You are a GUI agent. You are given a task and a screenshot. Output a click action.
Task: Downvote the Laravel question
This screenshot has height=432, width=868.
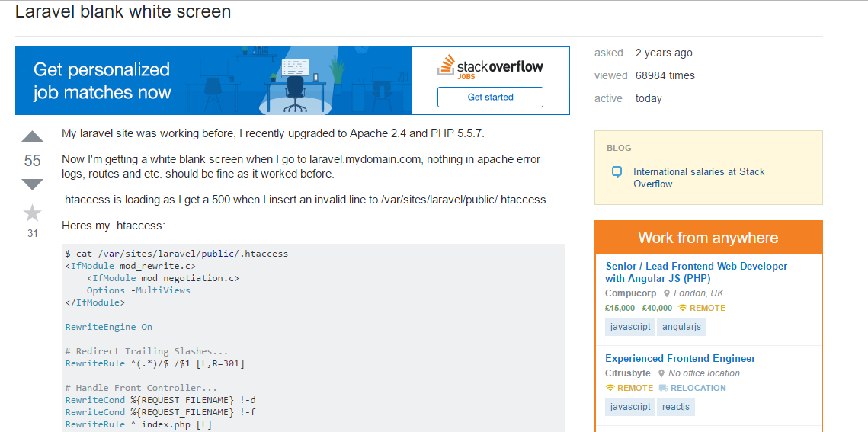pyautogui.click(x=32, y=184)
